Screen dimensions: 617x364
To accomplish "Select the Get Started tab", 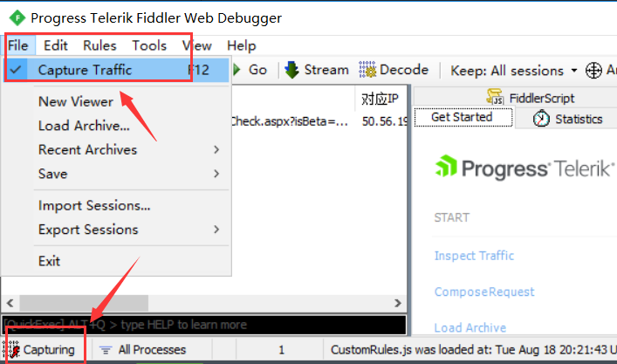I will tap(463, 117).
